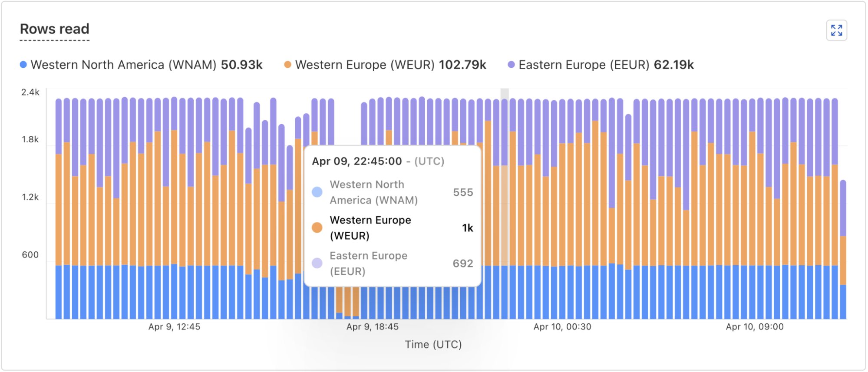Image resolution: width=868 pixels, height=372 pixels.
Task: Click the Apr 9, 18:45 axis label
Action: pos(372,327)
